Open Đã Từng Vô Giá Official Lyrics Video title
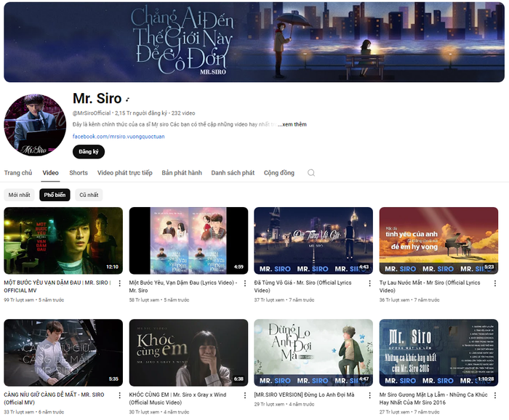Screen dimensions: 509x420 303,287
